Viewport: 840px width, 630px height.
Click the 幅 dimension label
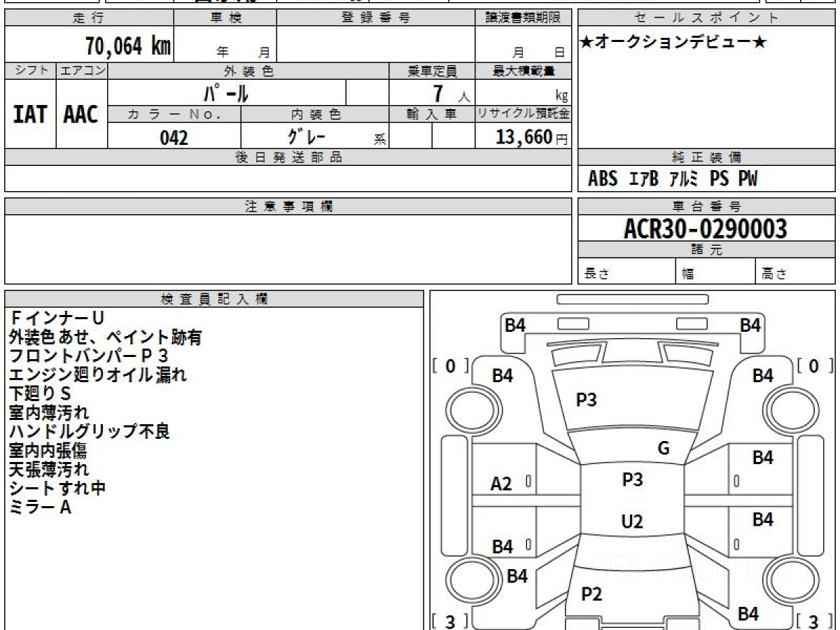pyautogui.click(x=688, y=274)
